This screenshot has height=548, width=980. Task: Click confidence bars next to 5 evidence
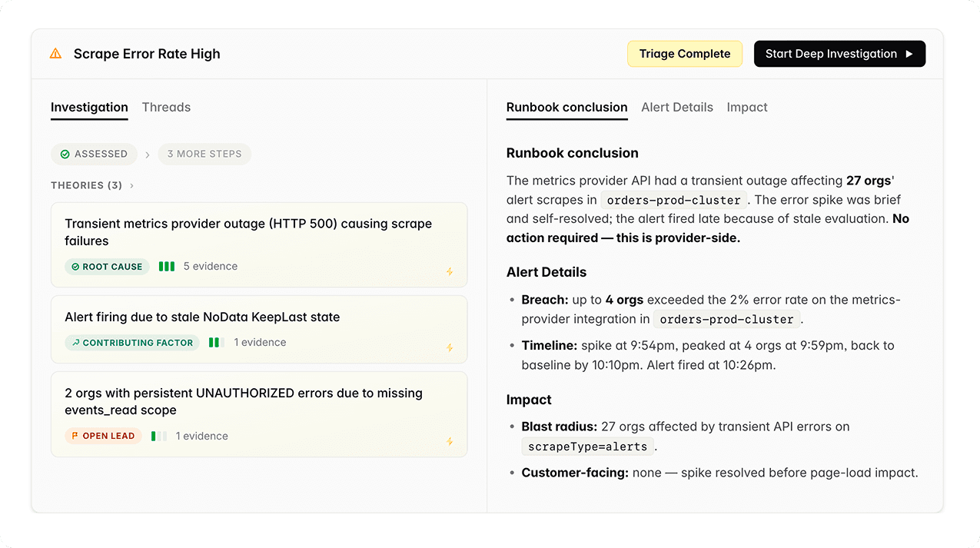[167, 267]
